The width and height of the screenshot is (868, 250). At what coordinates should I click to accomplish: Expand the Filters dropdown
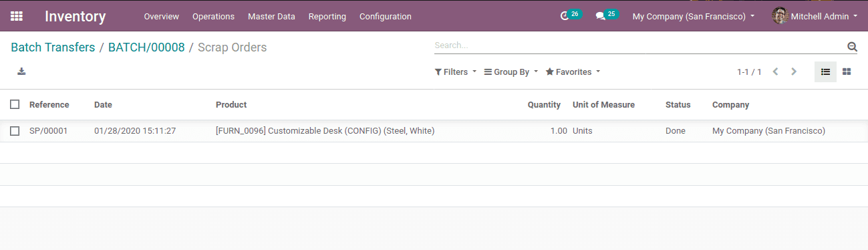456,72
